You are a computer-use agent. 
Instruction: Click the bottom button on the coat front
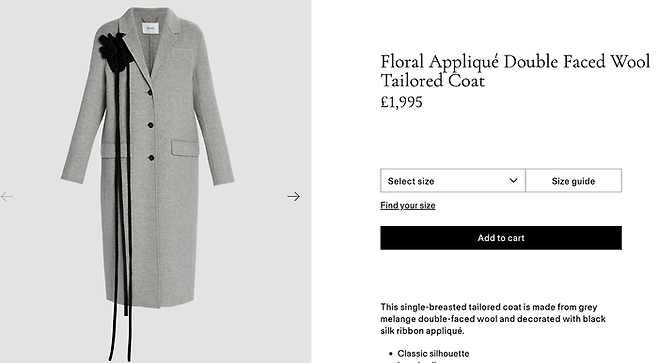[151, 158]
